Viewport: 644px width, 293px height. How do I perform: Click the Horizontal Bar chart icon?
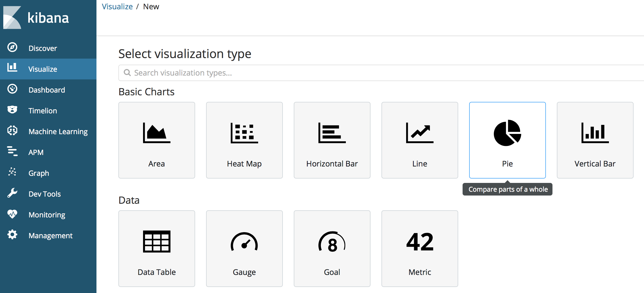332,133
